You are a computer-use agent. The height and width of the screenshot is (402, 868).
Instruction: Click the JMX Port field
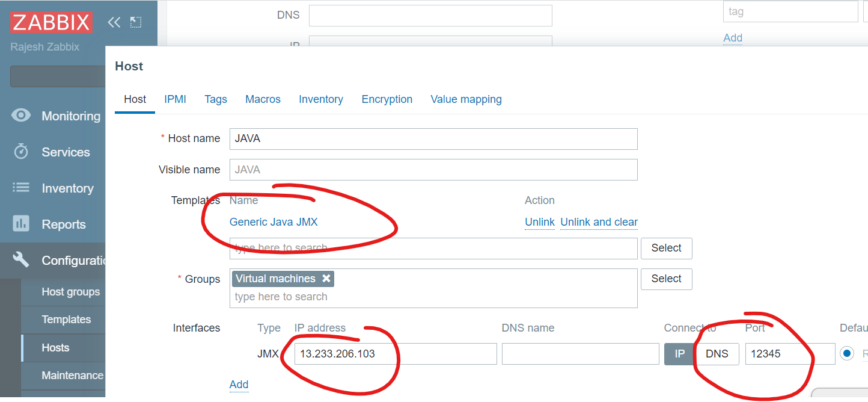[x=790, y=354]
